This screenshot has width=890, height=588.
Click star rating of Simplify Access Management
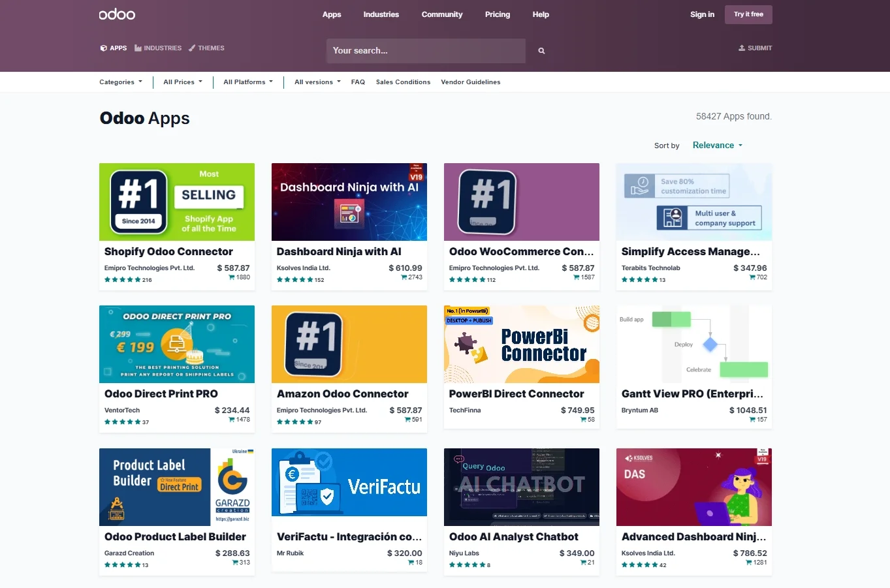[x=640, y=280]
